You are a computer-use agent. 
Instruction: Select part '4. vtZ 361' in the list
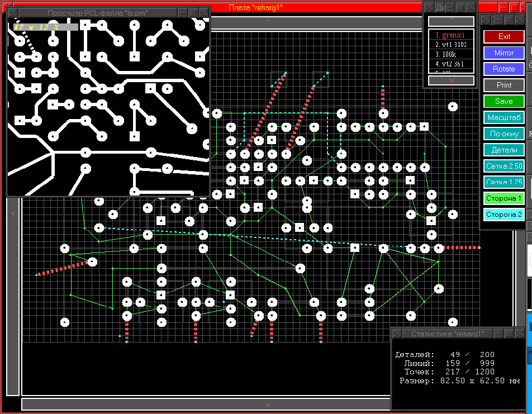(451, 64)
